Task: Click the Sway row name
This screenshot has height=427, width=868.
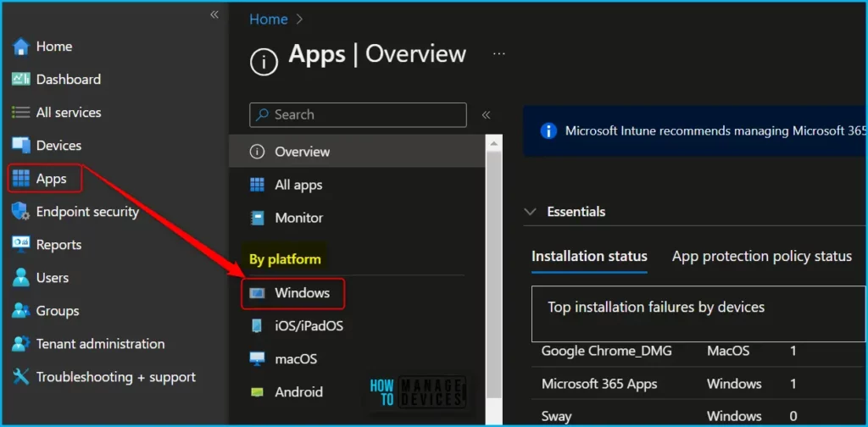Action: [556, 417]
